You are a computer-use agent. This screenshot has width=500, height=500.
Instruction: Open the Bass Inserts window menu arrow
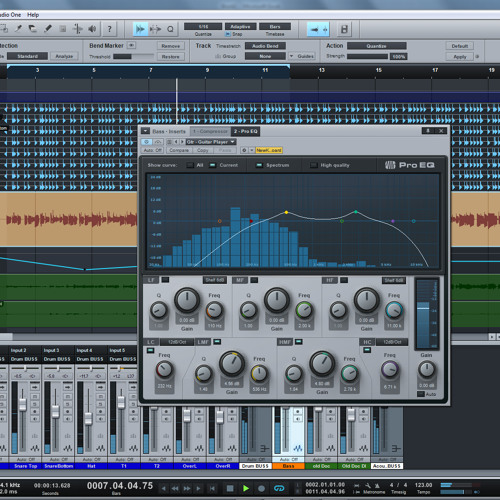(x=145, y=131)
